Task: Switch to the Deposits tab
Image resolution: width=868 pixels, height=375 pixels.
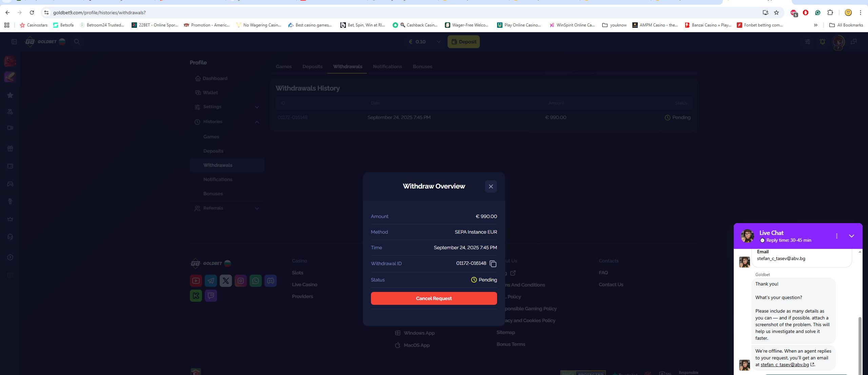Action: pos(312,66)
